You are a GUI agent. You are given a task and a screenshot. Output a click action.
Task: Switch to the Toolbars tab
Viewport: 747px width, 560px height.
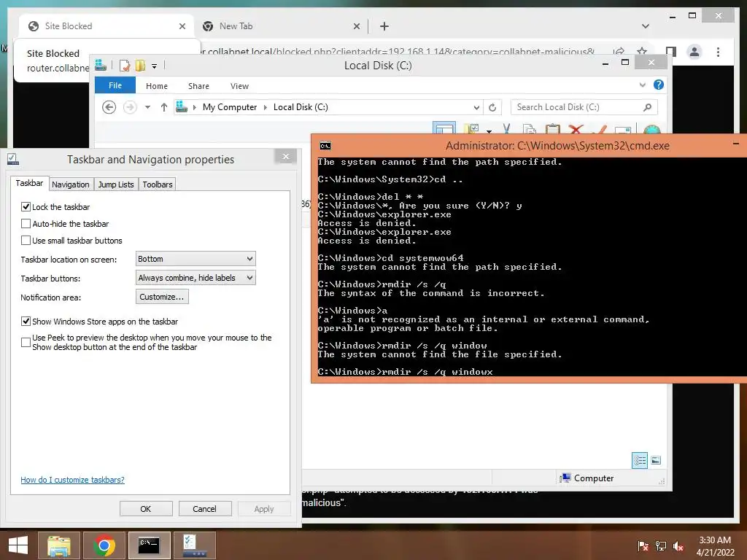(x=158, y=184)
